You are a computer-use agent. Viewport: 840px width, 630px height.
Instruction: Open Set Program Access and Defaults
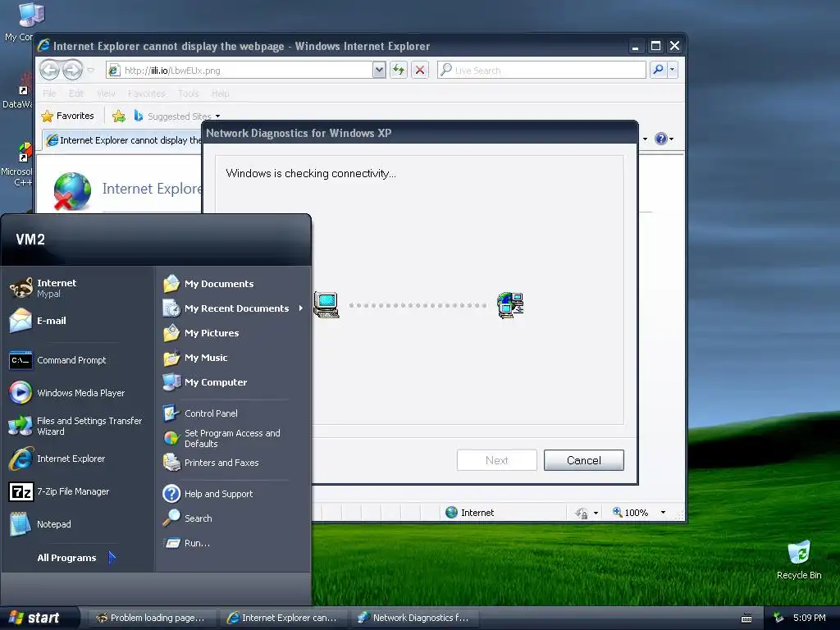[x=222, y=438]
